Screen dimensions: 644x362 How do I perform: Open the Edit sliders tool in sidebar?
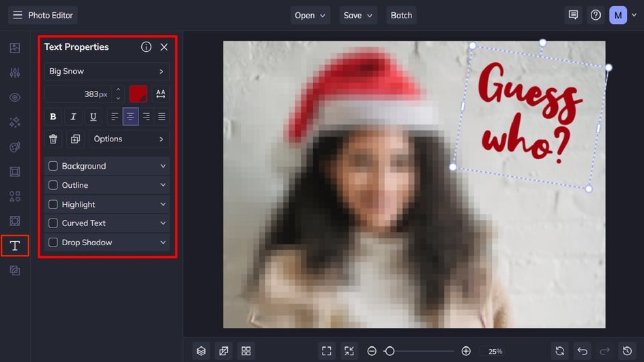click(x=15, y=73)
